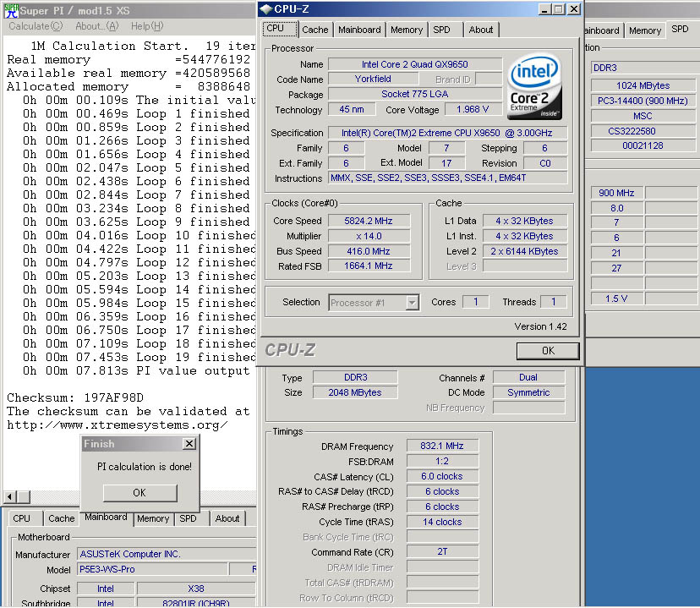Click the Technology value "45 nm"
This screenshot has width=700, height=608.
(352, 109)
